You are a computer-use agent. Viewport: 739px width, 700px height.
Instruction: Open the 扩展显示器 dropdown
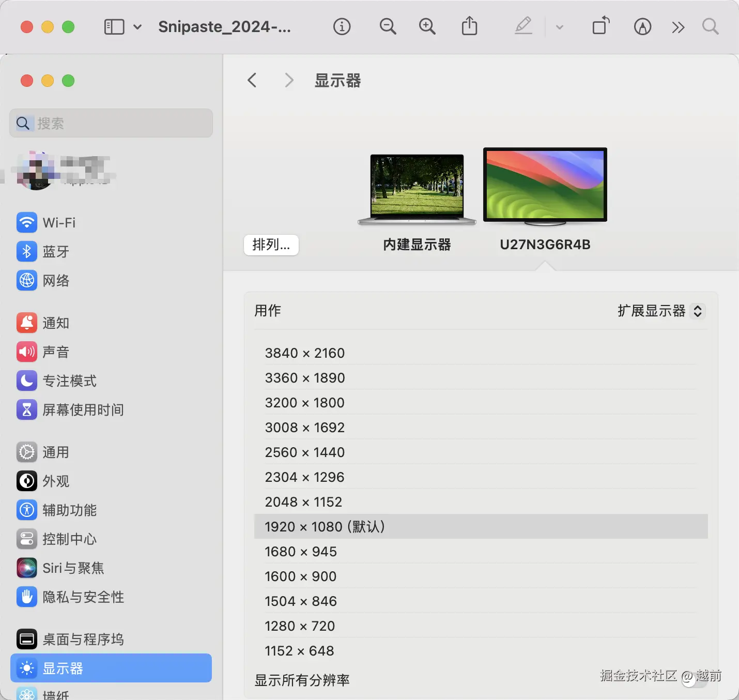pos(660,311)
